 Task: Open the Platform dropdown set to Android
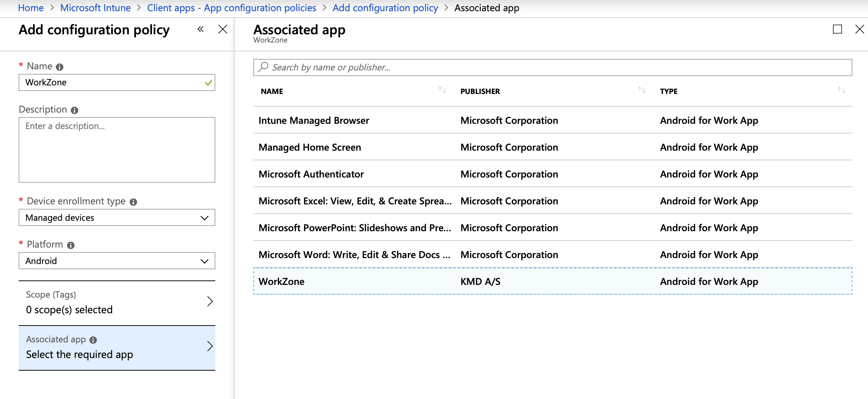(117, 261)
